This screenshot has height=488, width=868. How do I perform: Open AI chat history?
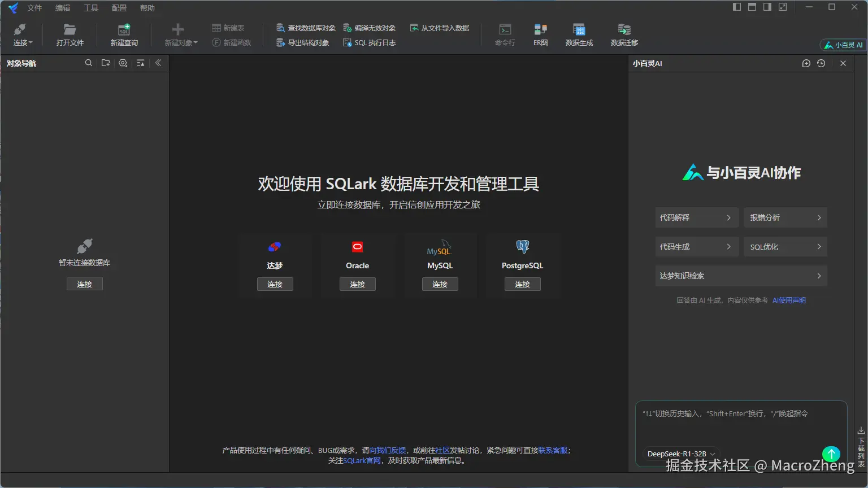[x=821, y=63]
